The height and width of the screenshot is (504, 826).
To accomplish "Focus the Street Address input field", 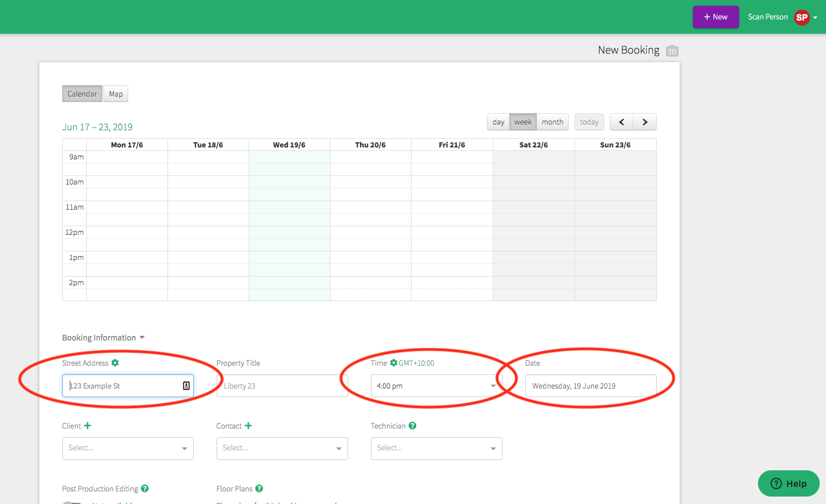I will (x=127, y=386).
